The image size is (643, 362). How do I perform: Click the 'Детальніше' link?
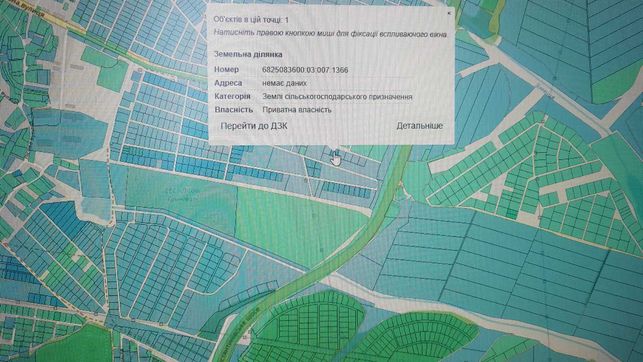[x=420, y=126]
